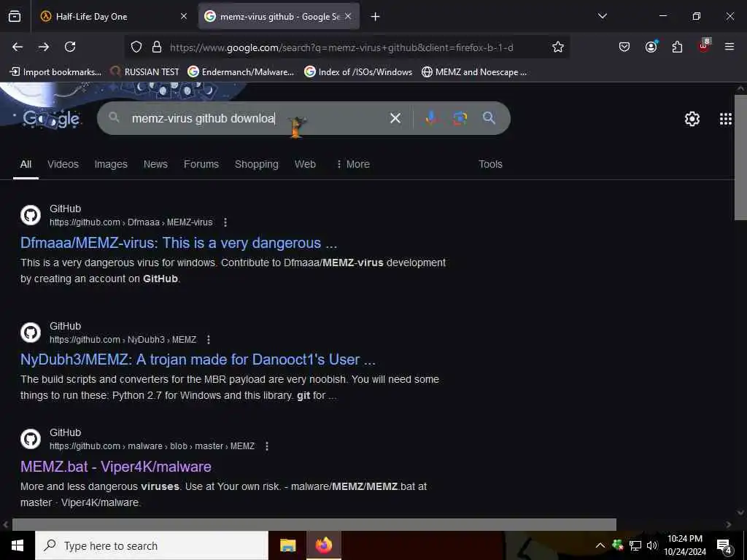747x560 pixels.
Task: Open the Pocket save icon
Action: (x=624, y=47)
